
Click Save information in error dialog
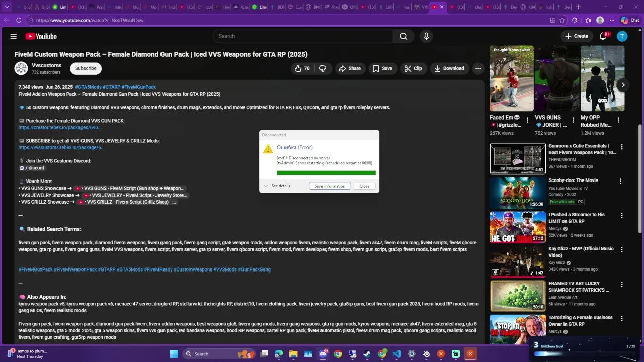(x=330, y=186)
